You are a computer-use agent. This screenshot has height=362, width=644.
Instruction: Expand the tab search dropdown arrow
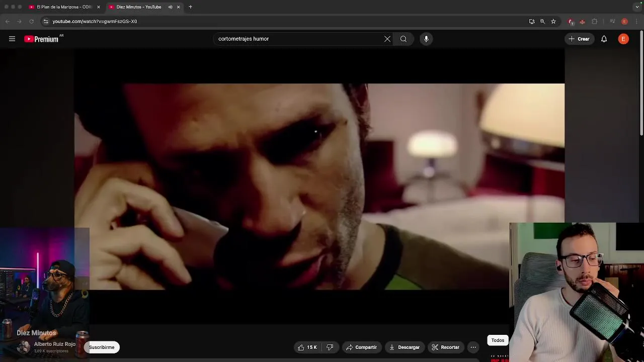[637, 7]
